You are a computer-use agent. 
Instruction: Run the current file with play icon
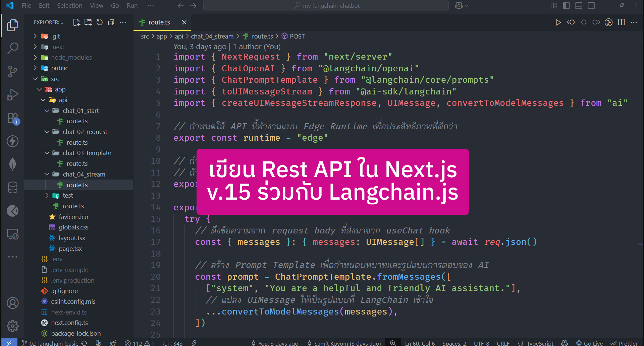pyautogui.click(x=558, y=22)
